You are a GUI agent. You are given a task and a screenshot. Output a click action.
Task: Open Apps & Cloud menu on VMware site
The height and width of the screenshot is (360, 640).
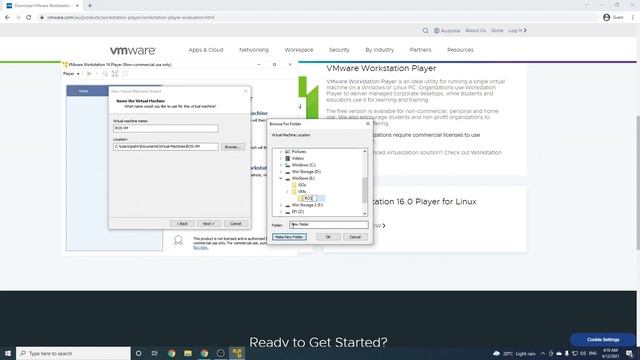pyautogui.click(x=206, y=50)
